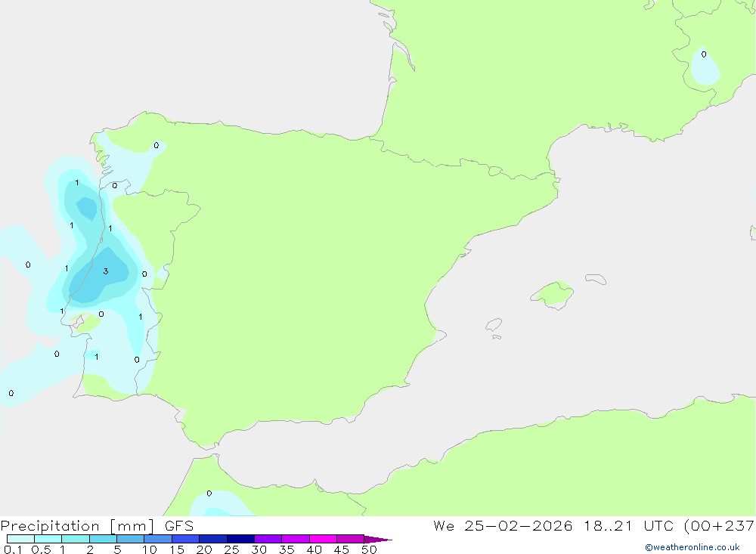This screenshot has width=756, height=554.
Task: Click the legend label '50'
Action: coord(369,549)
